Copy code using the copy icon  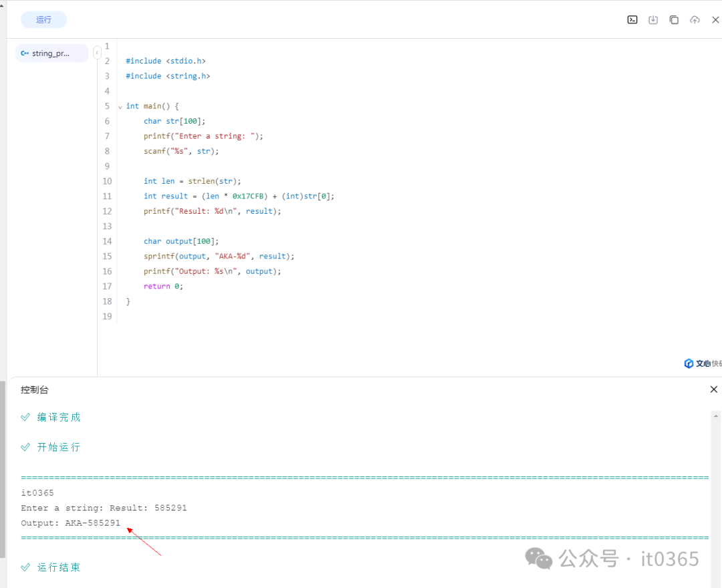click(674, 20)
